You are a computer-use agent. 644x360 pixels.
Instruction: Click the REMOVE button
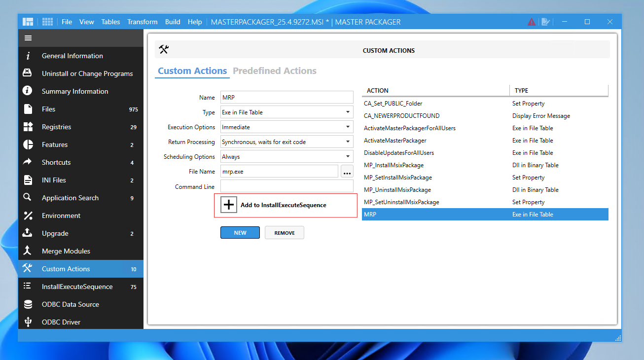click(285, 233)
